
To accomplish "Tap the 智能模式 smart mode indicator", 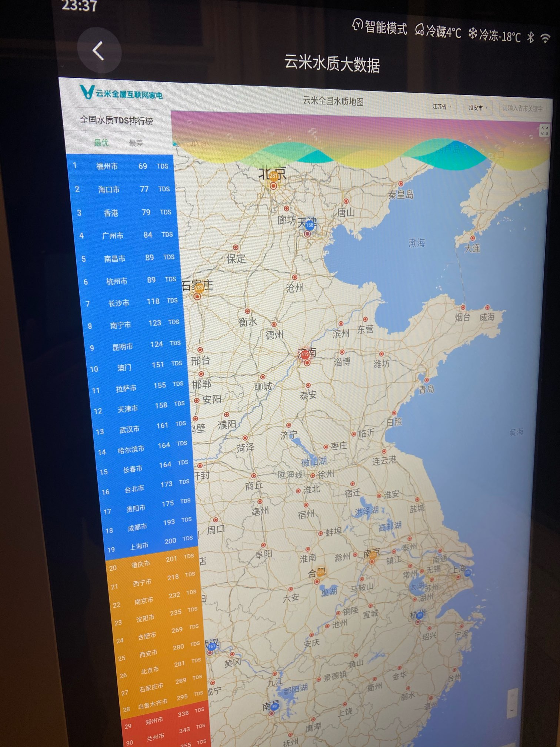I will tap(379, 27).
